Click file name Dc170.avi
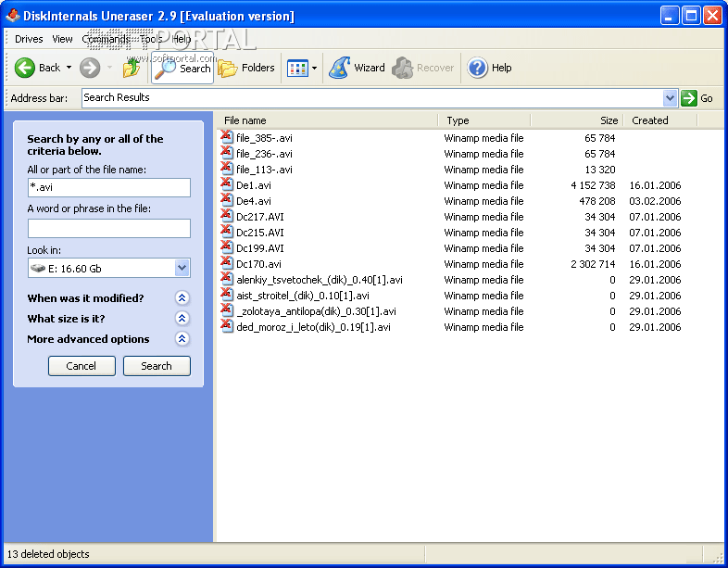 pyautogui.click(x=258, y=264)
